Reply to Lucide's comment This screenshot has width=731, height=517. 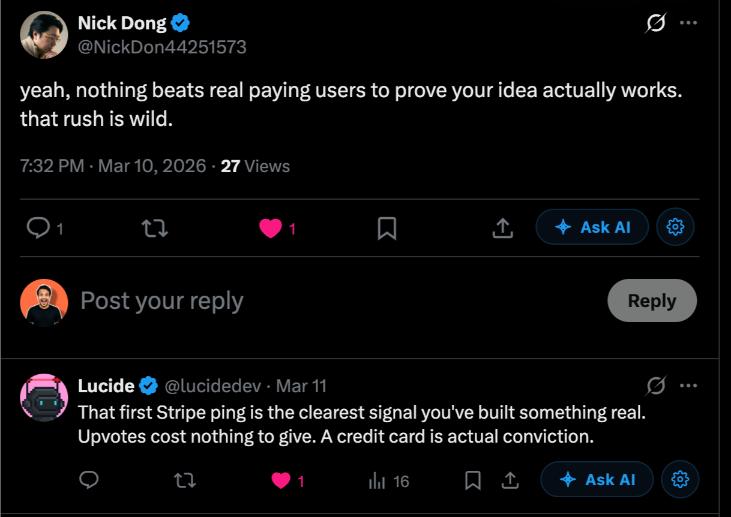click(x=88, y=481)
